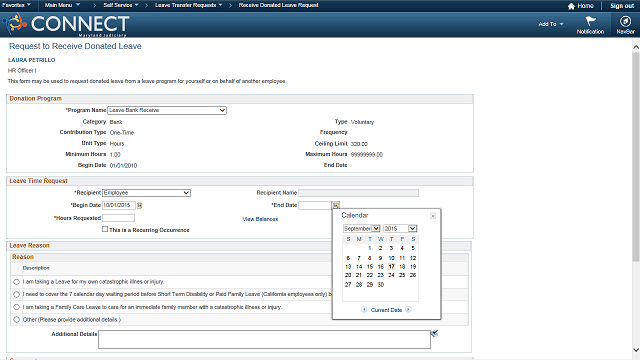Click Current Date link in Calendar

click(x=386, y=310)
